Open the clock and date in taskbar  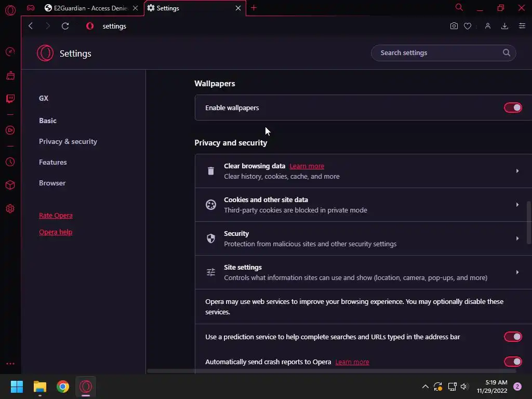click(492, 387)
